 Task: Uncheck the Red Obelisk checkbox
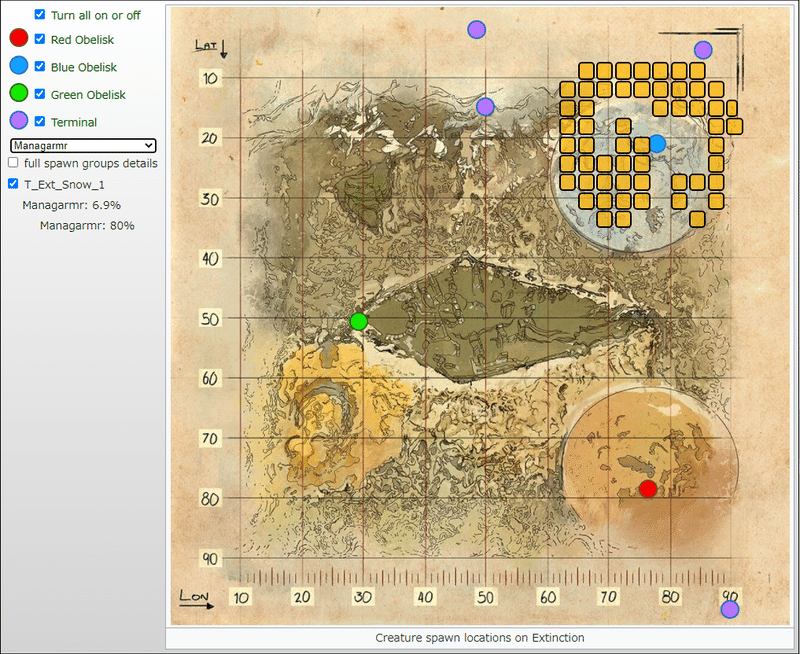pos(40,39)
